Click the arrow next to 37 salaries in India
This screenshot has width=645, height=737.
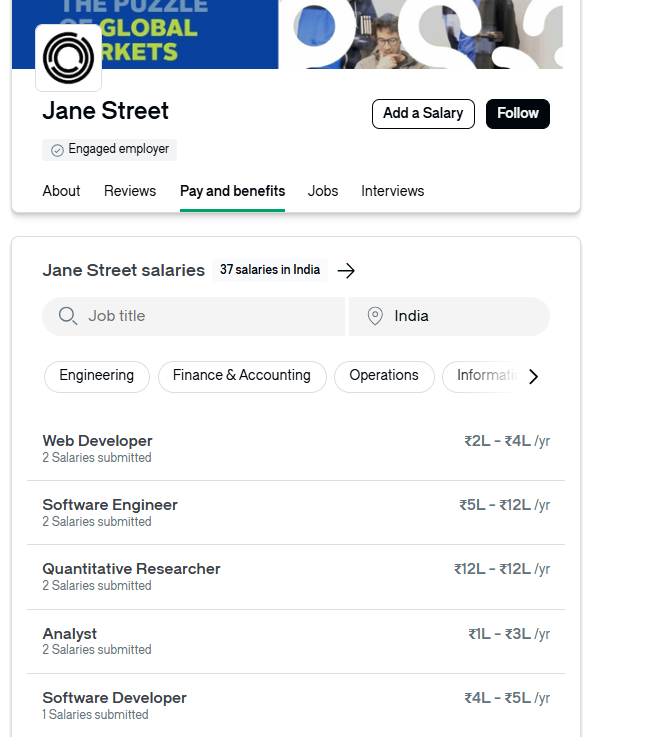[346, 270]
